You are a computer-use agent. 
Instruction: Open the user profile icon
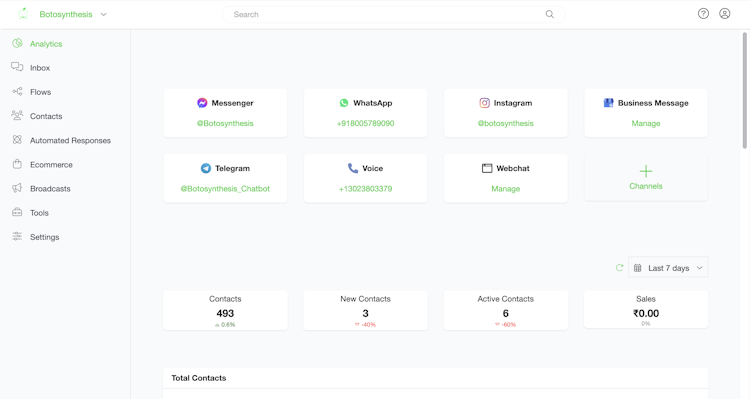pyautogui.click(x=725, y=13)
